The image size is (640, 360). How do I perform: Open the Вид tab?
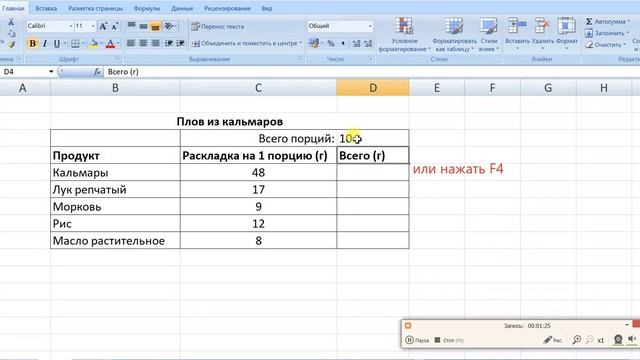click(x=267, y=8)
